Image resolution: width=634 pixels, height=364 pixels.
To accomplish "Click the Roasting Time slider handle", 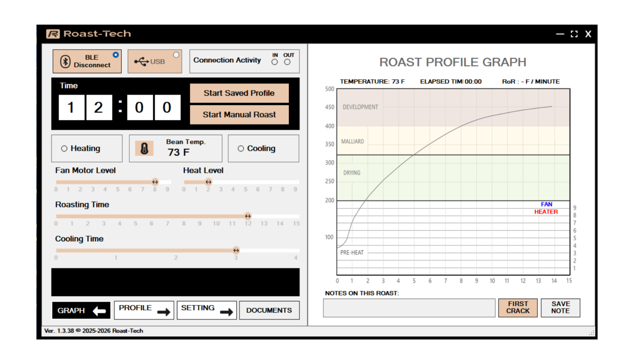I will pos(248,216).
